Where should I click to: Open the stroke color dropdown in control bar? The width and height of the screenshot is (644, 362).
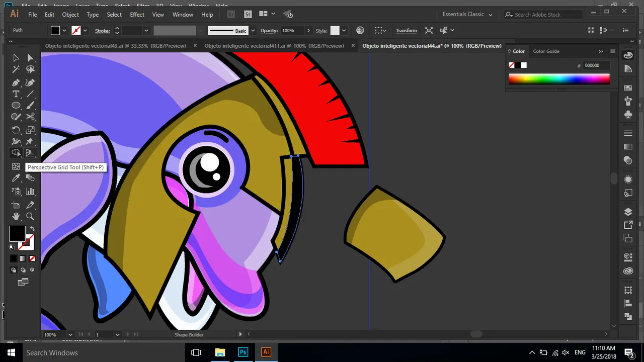click(85, 31)
